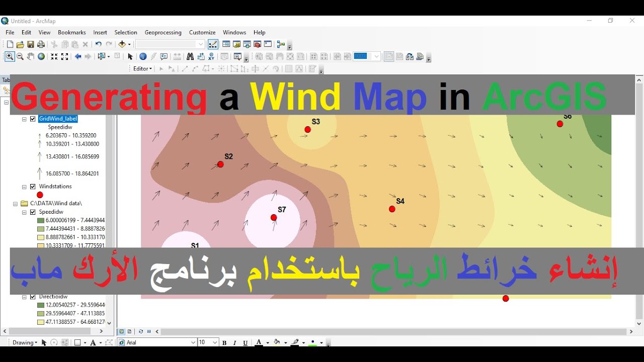Open the Editor dropdown menu
Screen dimensions: 644x362
[142, 68]
